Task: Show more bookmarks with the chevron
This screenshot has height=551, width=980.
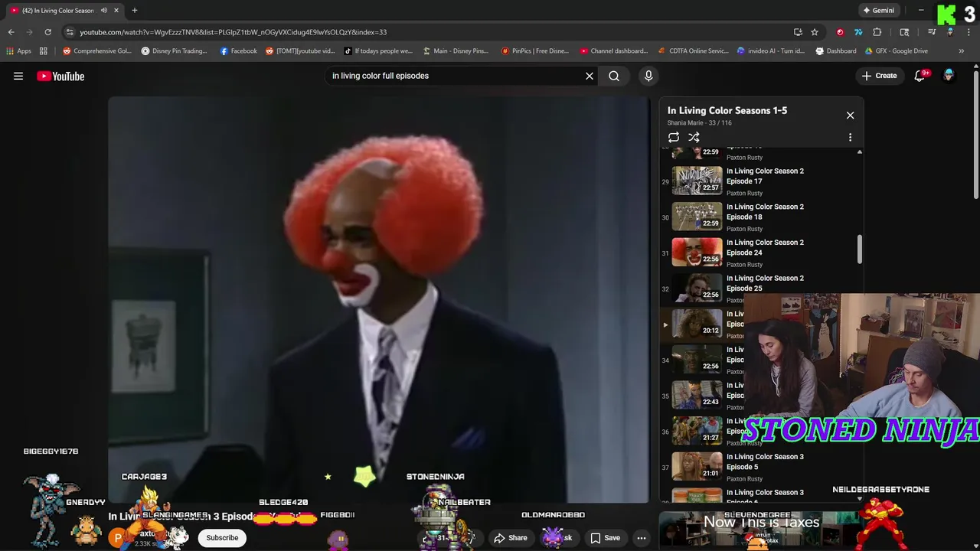Action: [962, 51]
